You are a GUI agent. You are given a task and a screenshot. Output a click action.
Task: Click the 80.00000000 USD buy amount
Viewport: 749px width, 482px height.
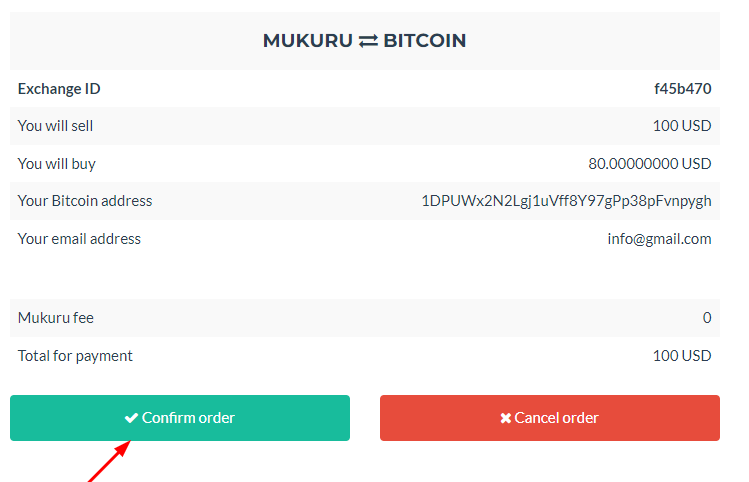pyautogui.click(x=650, y=163)
